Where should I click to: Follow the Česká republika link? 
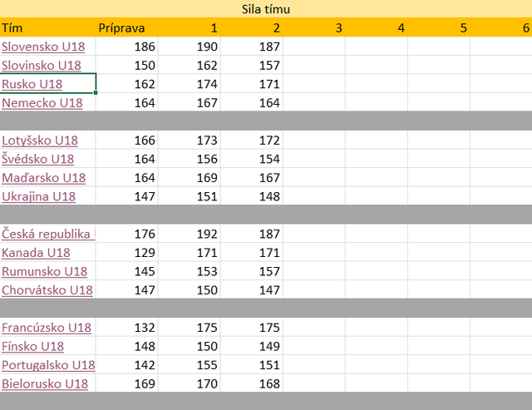[48, 234]
